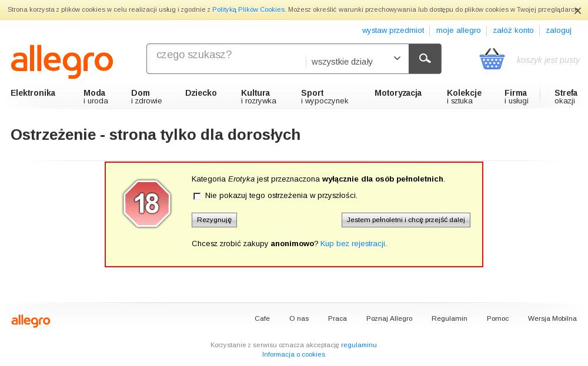Open the Motoryzacja category menu
588x366 pixels.
click(x=398, y=93)
